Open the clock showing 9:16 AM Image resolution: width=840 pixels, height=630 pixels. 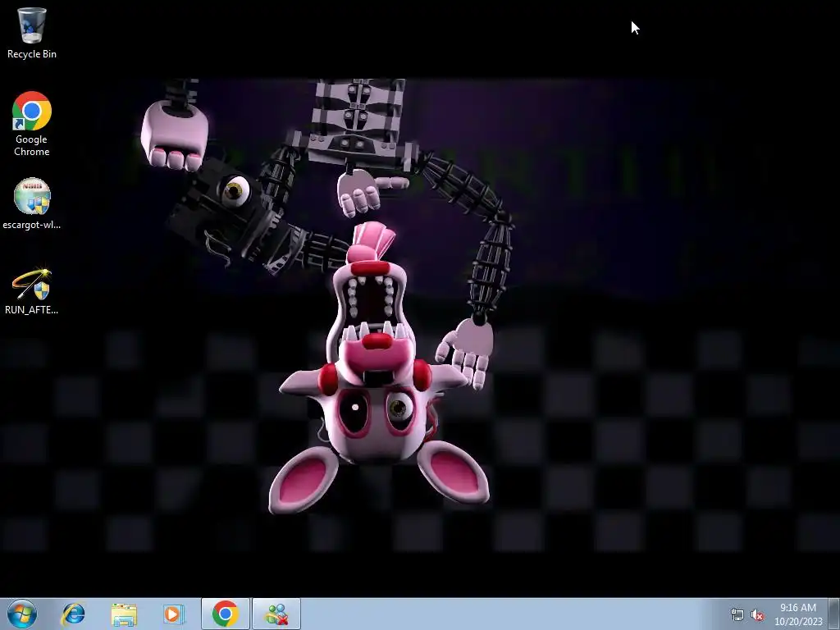coord(797,614)
